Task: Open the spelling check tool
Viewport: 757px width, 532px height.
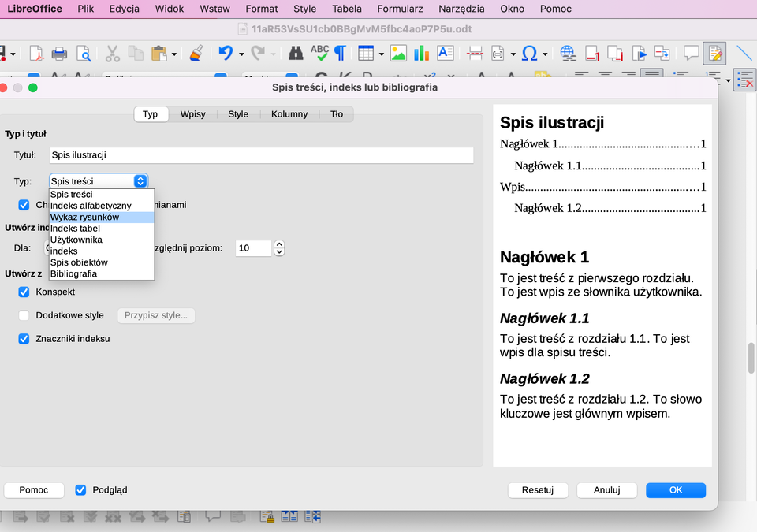Action: (319, 54)
